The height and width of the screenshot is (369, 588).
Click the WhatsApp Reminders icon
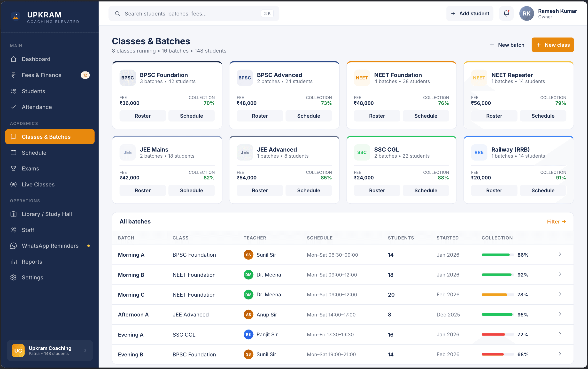tap(14, 246)
